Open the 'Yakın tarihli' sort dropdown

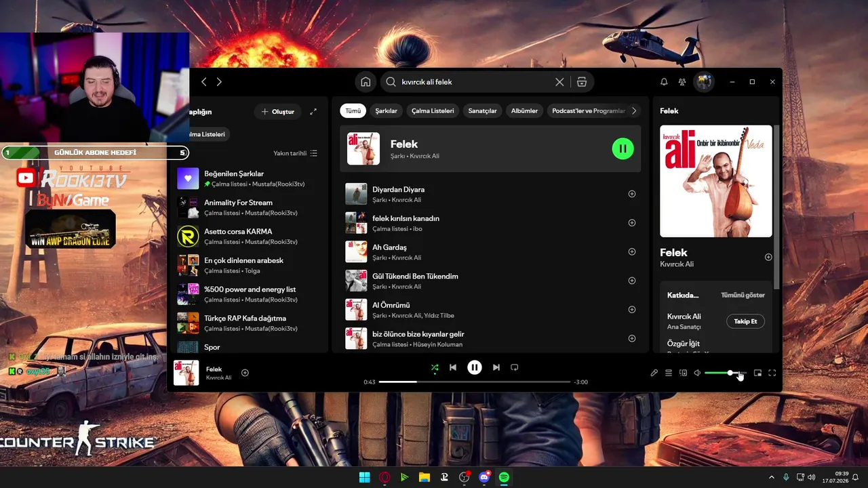(295, 153)
